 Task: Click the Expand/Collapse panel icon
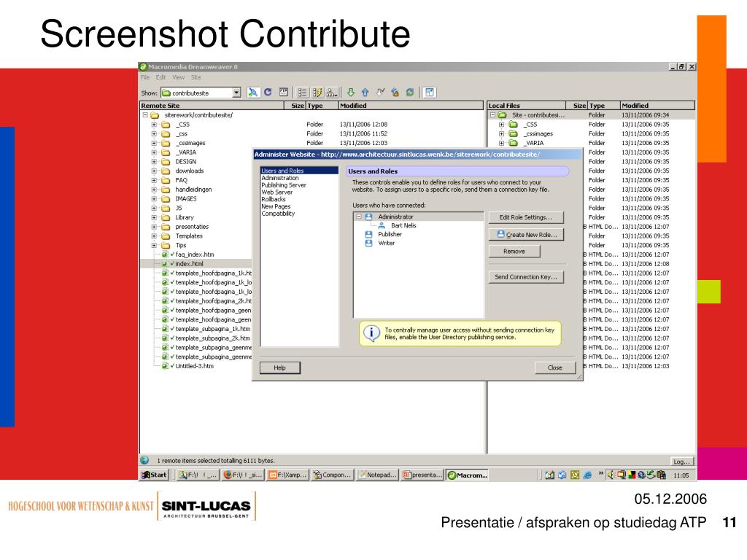[430, 93]
